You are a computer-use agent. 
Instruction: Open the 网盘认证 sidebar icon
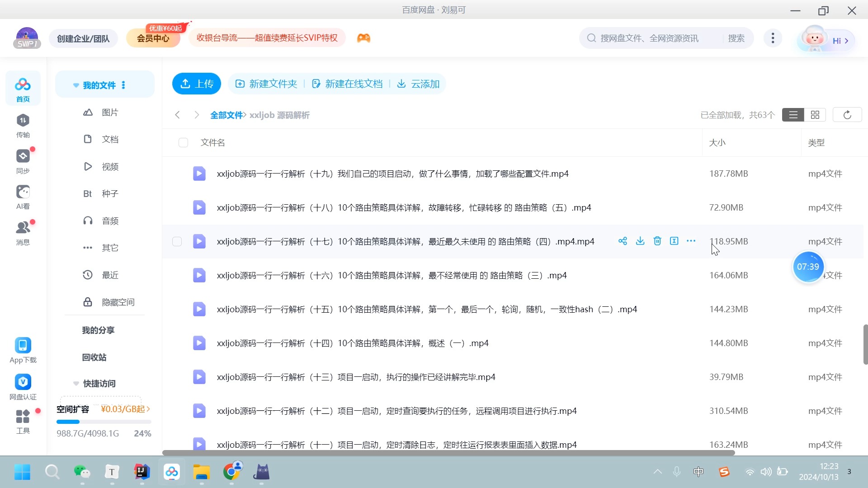[23, 387]
